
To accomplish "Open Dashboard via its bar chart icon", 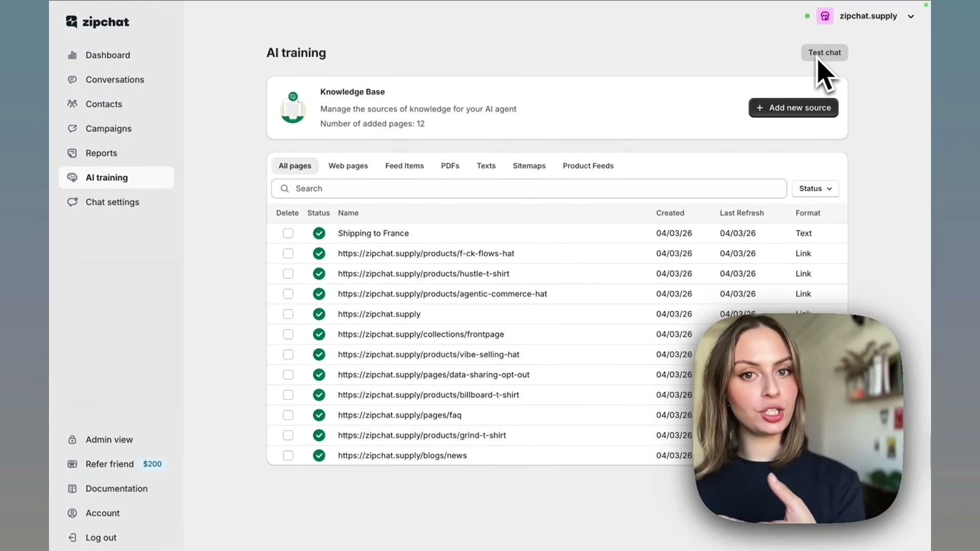I will 72,55.
